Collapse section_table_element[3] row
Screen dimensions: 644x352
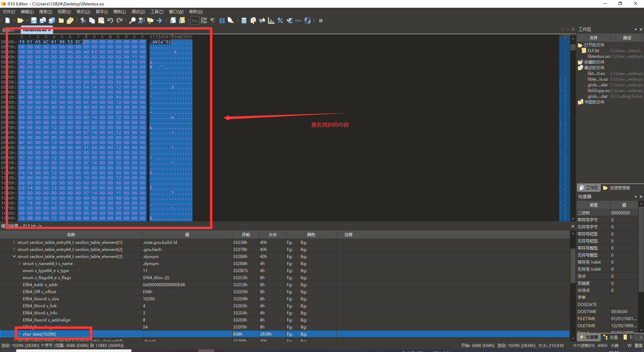(14, 256)
